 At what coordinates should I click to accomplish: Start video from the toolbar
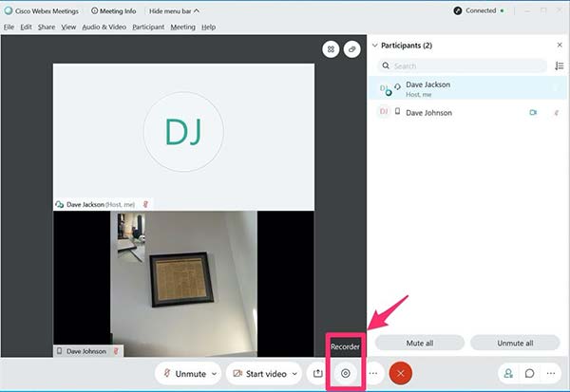(x=259, y=373)
